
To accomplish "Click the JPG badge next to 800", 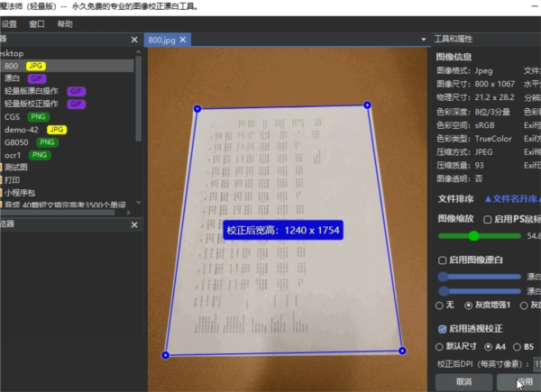I will pyautogui.click(x=36, y=66).
